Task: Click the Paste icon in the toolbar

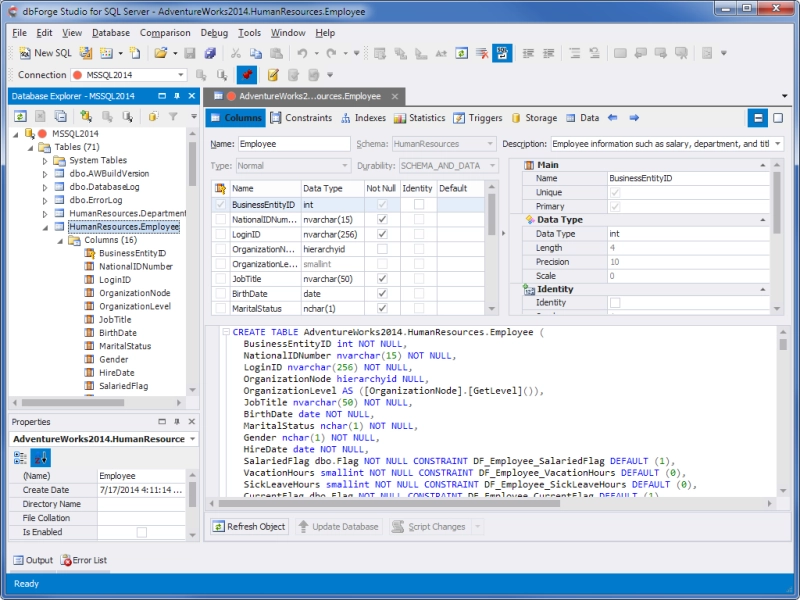Action: point(276,53)
